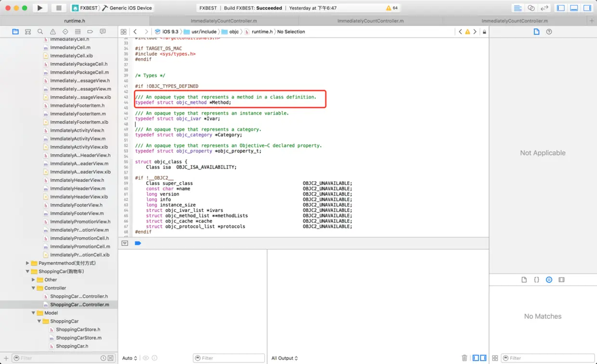This screenshot has width=597, height=364.
Task: Run the FXBEST build with Play button
Action: click(x=40, y=8)
